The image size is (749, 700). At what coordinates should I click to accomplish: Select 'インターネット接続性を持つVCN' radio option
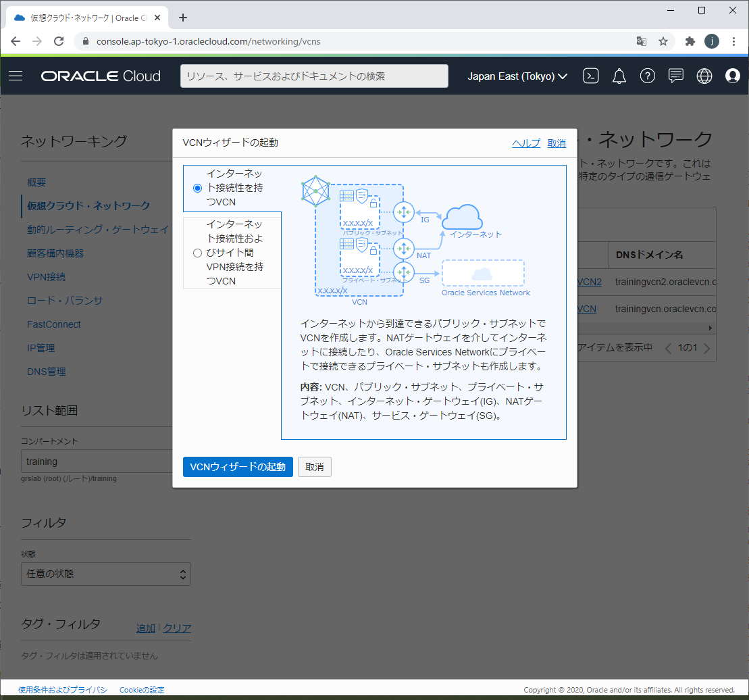pos(197,189)
